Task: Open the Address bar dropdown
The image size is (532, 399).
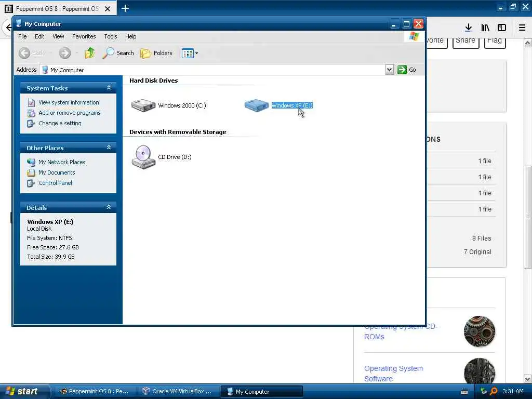Action: pyautogui.click(x=389, y=70)
